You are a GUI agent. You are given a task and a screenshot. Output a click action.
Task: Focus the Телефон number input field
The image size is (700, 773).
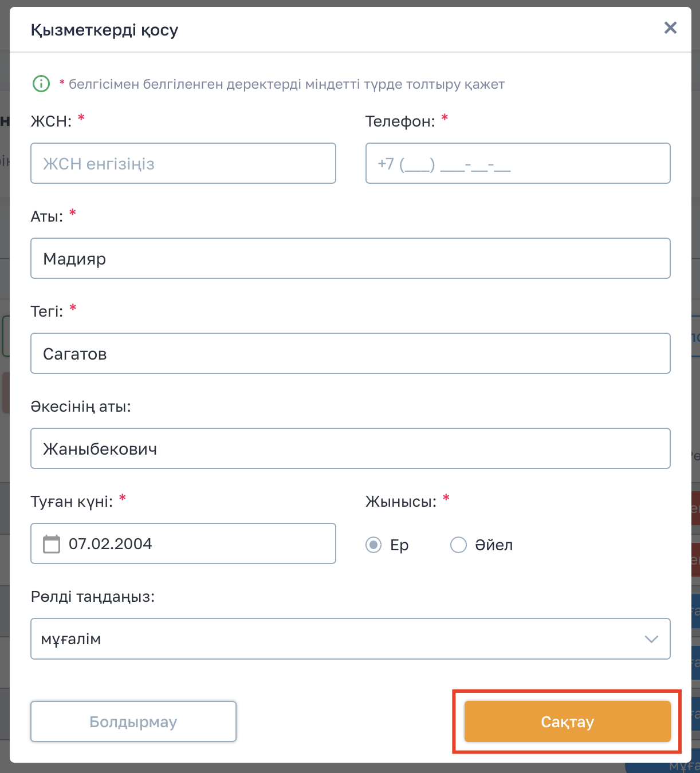pos(518,164)
